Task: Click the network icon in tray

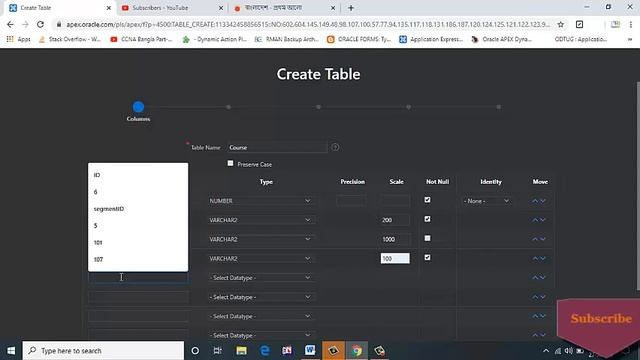Action: click(558, 351)
